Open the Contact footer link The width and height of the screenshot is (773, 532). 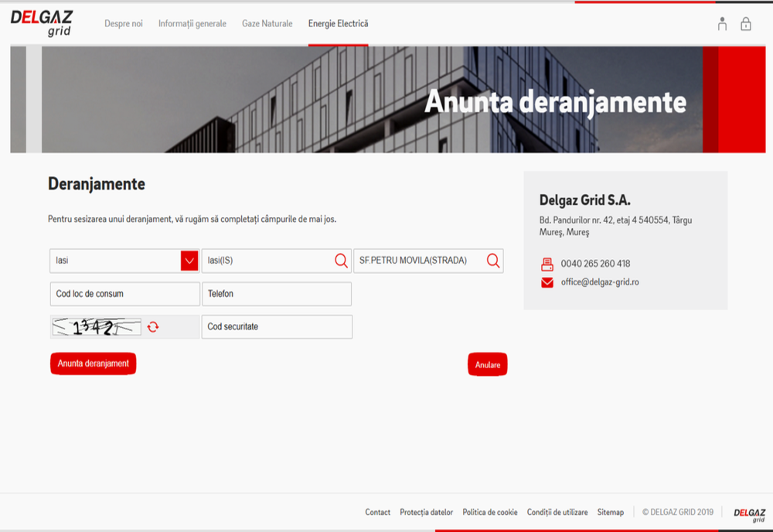377,512
